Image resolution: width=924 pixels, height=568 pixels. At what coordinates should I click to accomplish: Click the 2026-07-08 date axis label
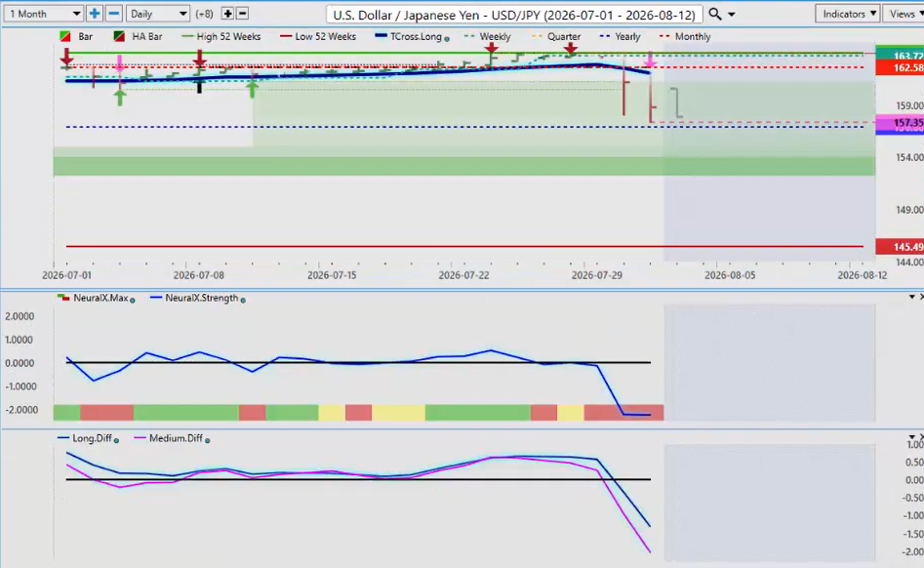click(199, 275)
